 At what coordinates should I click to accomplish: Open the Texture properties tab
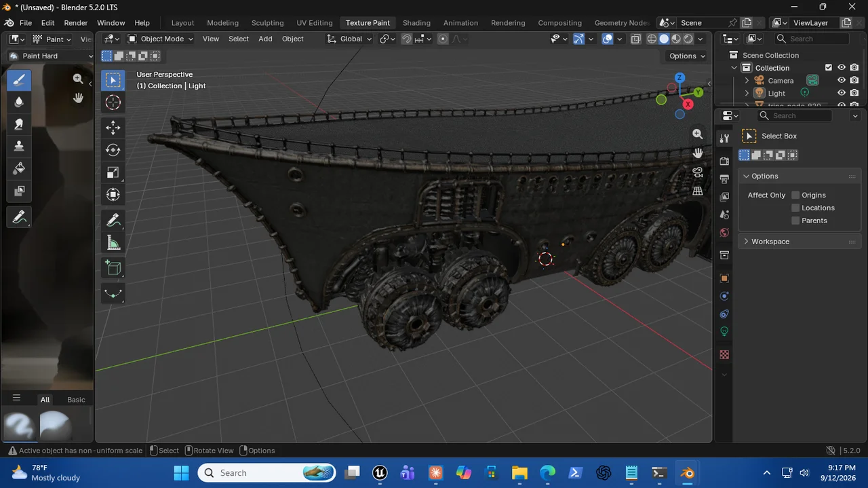(724, 355)
